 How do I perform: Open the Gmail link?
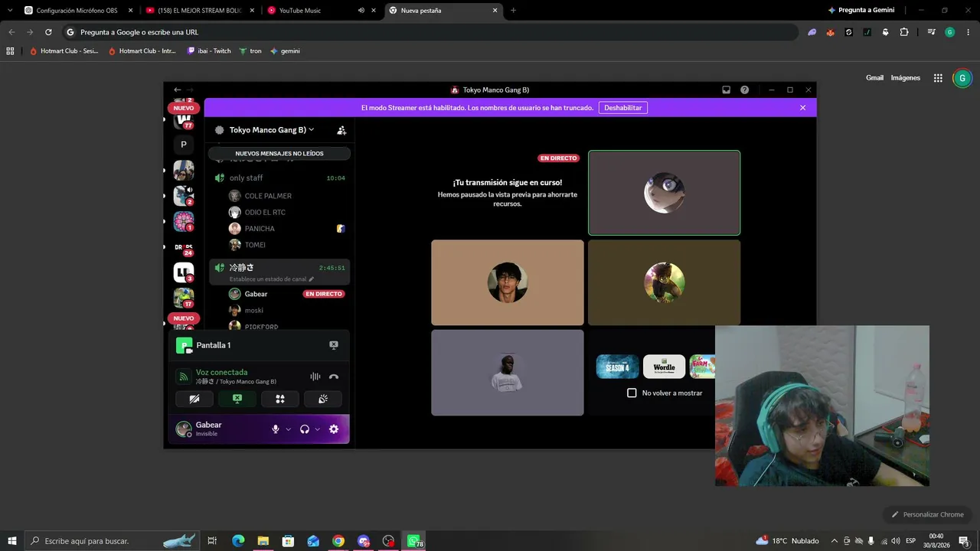pos(874,78)
